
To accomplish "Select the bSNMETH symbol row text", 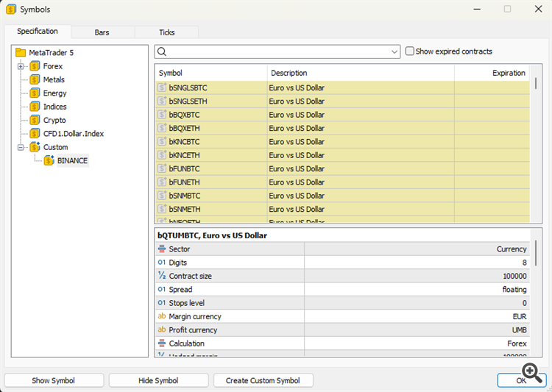I will (x=185, y=209).
